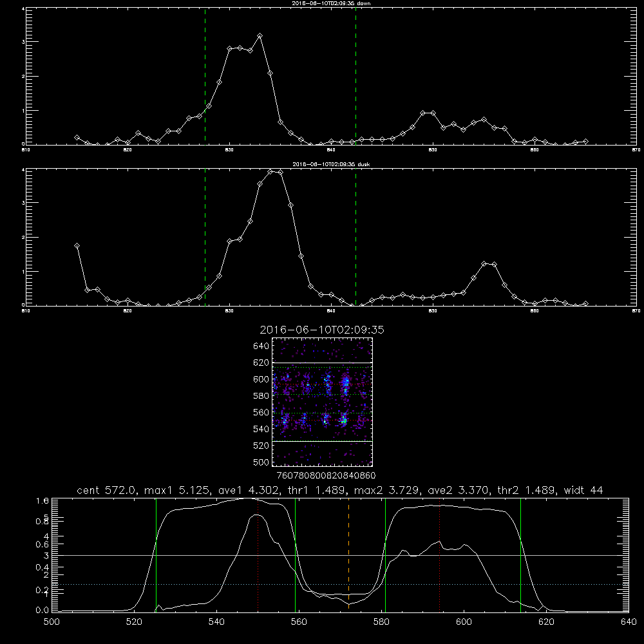Click the orange dashed center line in bottom plot
The height and width of the screenshot is (644, 644).
348,554
